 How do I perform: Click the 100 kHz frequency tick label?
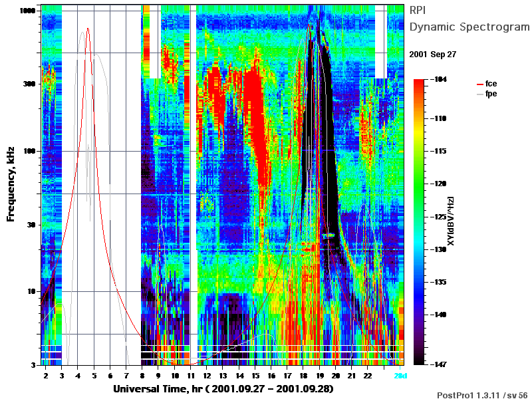click(29, 151)
